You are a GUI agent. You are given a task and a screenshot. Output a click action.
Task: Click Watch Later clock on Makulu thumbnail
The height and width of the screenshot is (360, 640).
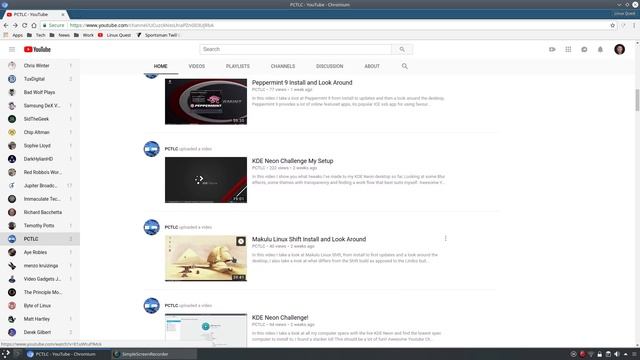pyautogui.click(x=241, y=241)
